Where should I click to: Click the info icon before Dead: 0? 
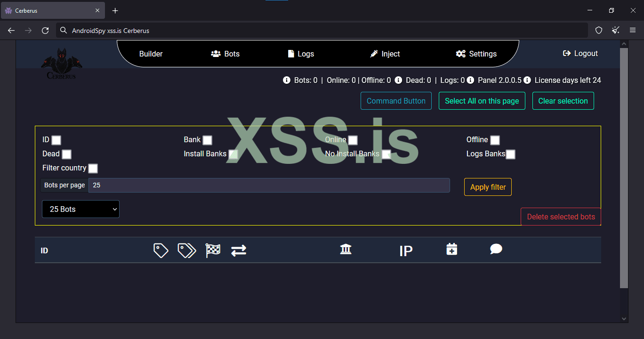tap(398, 80)
